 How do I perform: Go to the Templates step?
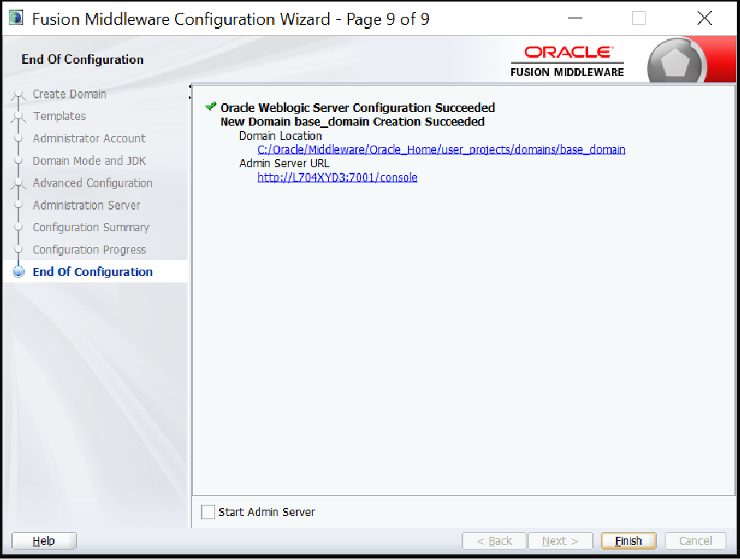(59, 116)
